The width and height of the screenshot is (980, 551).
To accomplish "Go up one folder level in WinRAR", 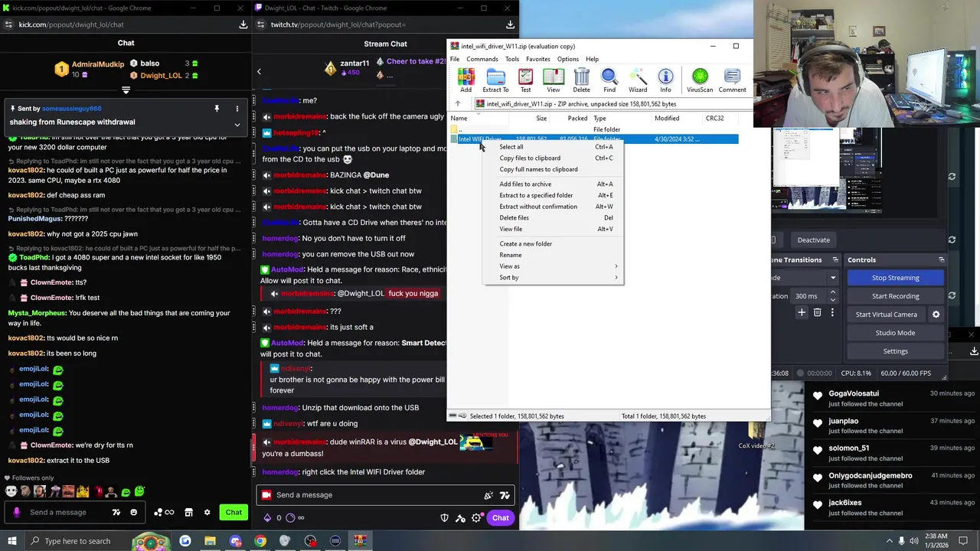I will (x=458, y=104).
